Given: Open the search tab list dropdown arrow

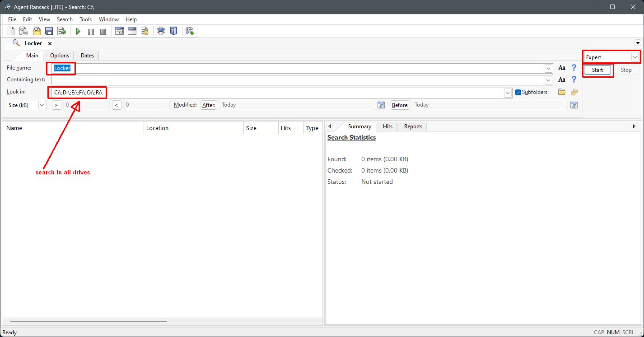Looking at the screenshot, I should coord(638,43).
